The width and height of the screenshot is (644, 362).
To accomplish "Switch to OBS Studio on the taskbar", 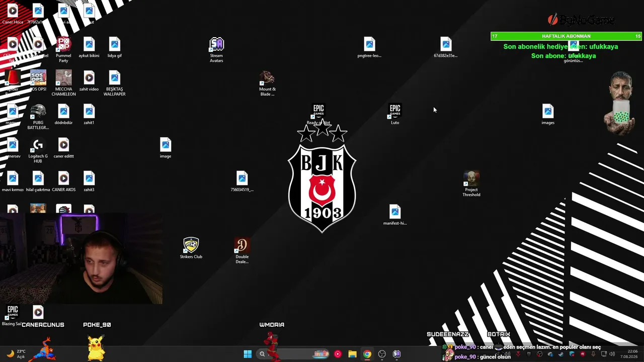I will [x=382, y=354].
